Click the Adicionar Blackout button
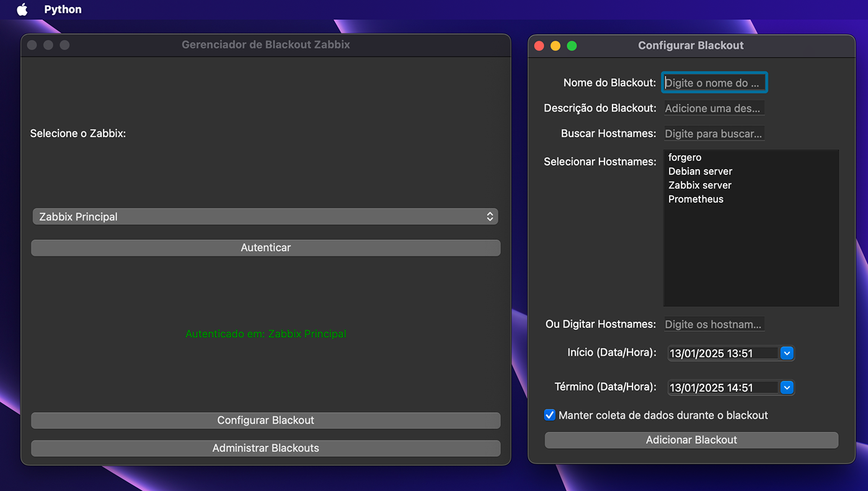This screenshot has height=491, width=868. coord(691,440)
